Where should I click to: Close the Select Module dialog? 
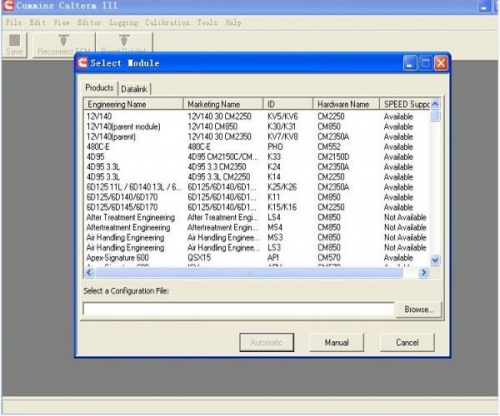[441, 63]
